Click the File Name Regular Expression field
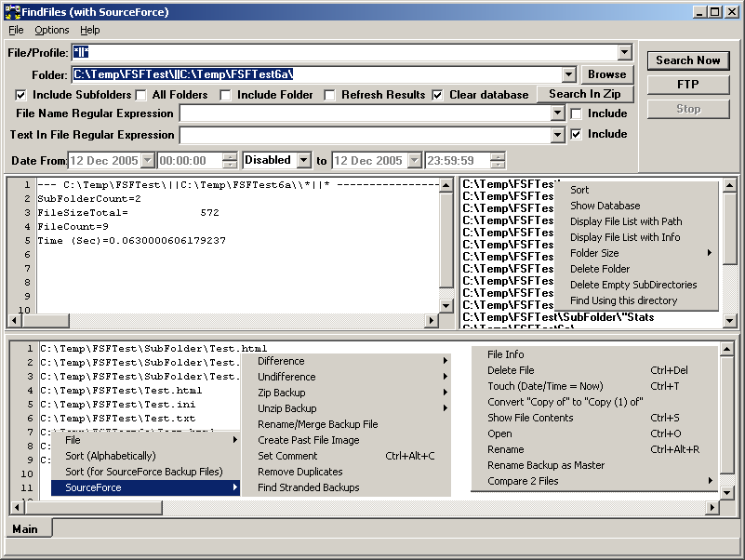745x560 pixels. click(366, 113)
